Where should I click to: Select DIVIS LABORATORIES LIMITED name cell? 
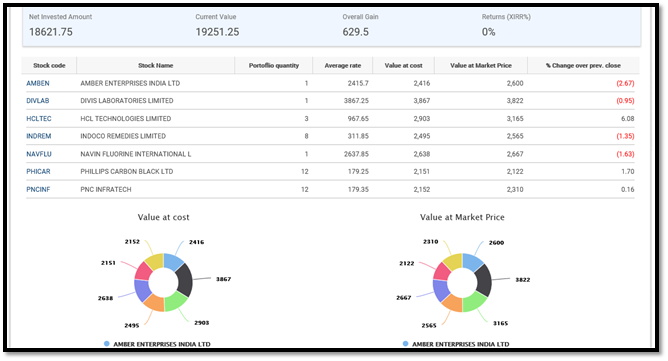(x=127, y=101)
